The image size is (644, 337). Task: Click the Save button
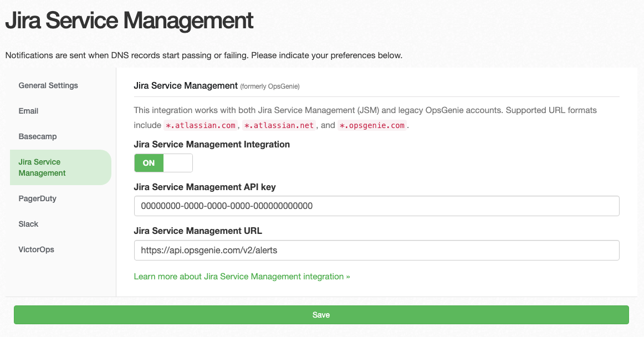pos(321,314)
